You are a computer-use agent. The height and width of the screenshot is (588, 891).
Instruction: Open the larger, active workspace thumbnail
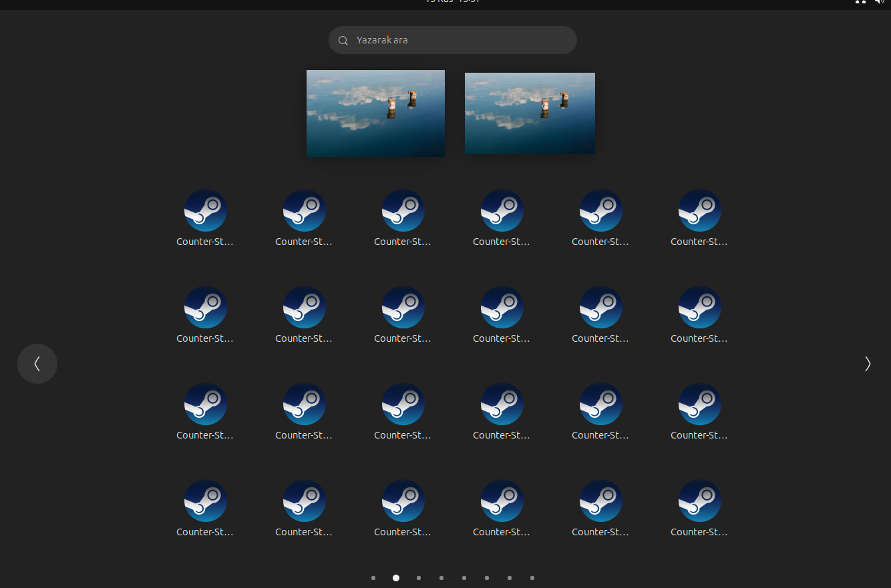375,113
